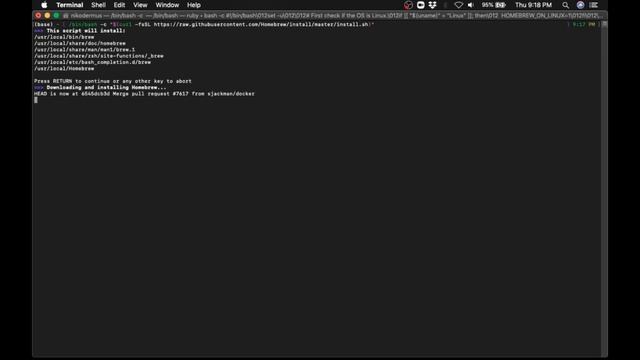This screenshot has height=360, width=640.
Task: Click the user avatar menu bar icon
Action: (580, 5)
